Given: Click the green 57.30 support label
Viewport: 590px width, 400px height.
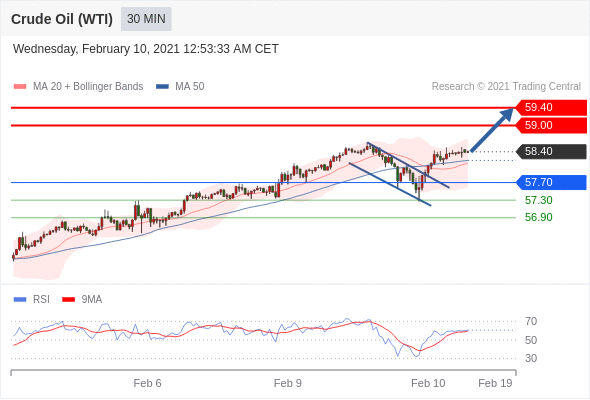Looking at the screenshot, I should 538,200.
